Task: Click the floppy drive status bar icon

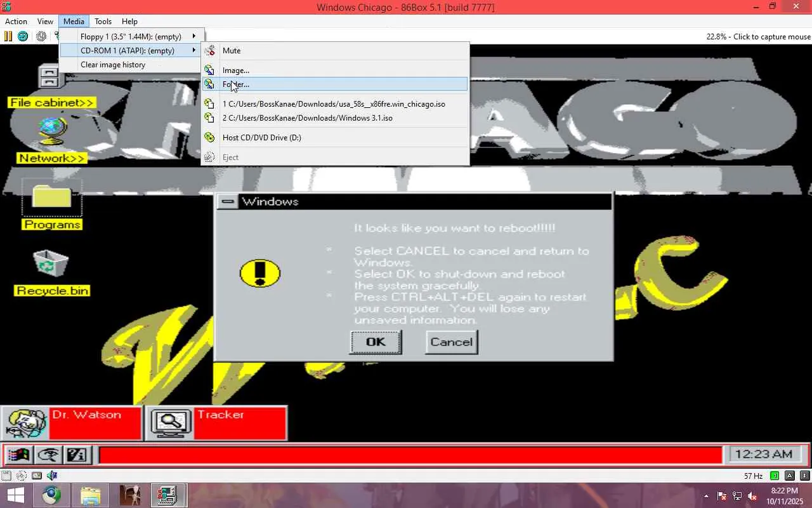Action: point(6,476)
